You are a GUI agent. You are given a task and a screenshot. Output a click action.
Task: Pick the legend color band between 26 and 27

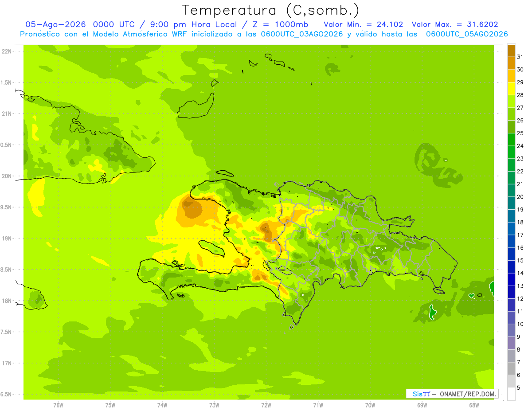coord(511,114)
